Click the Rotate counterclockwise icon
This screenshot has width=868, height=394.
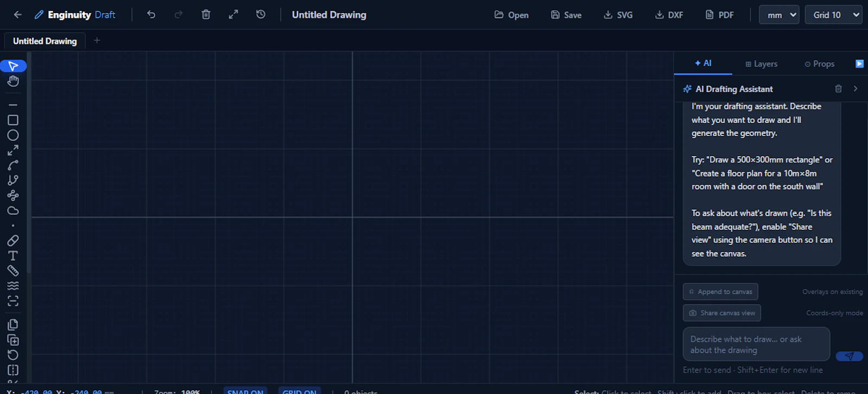pyautogui.click(x=13, y=355)
